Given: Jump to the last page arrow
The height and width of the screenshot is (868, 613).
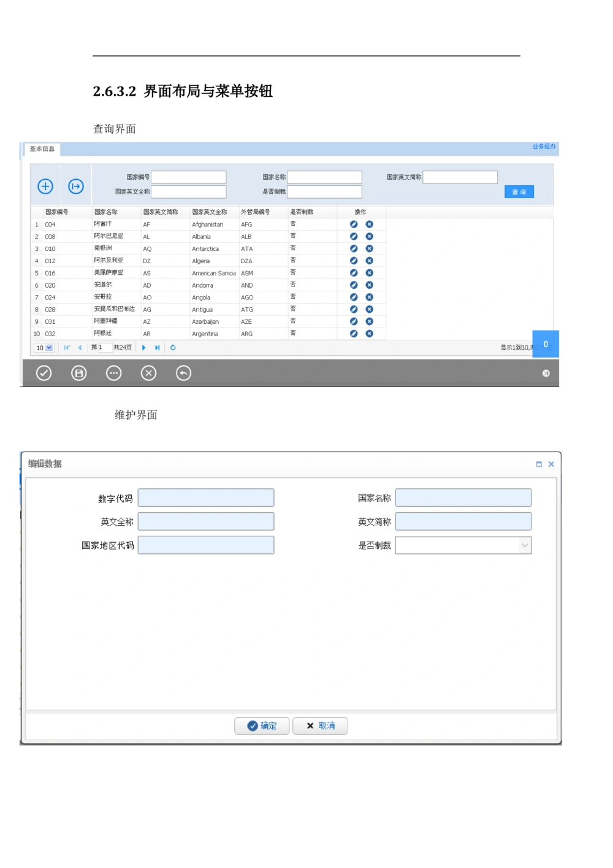Looking at the screenshot, I should point(158,348).
